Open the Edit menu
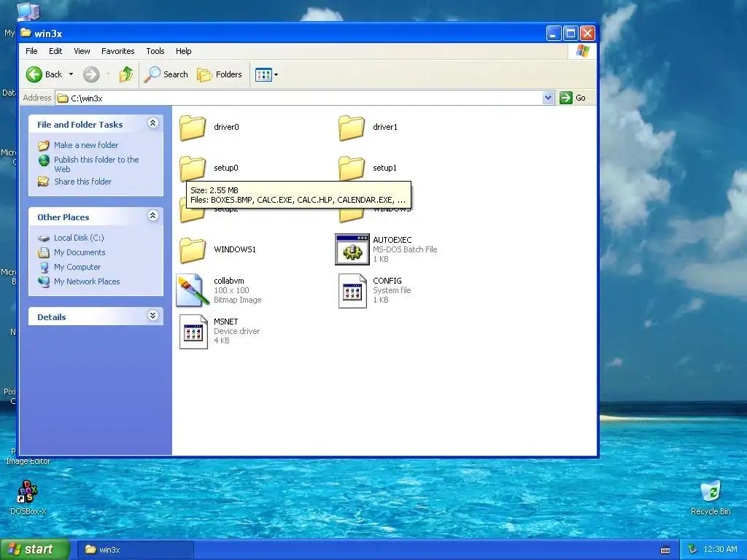Viewport: 747px width, 560px height. point(55,51)
